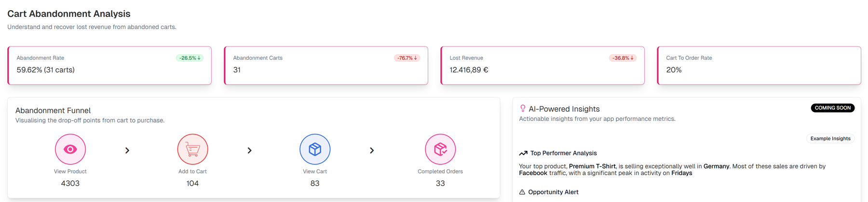Click the Top Performer Analysis trend icon
This screenshot has height=202, width=868.
tap(523, 153)
